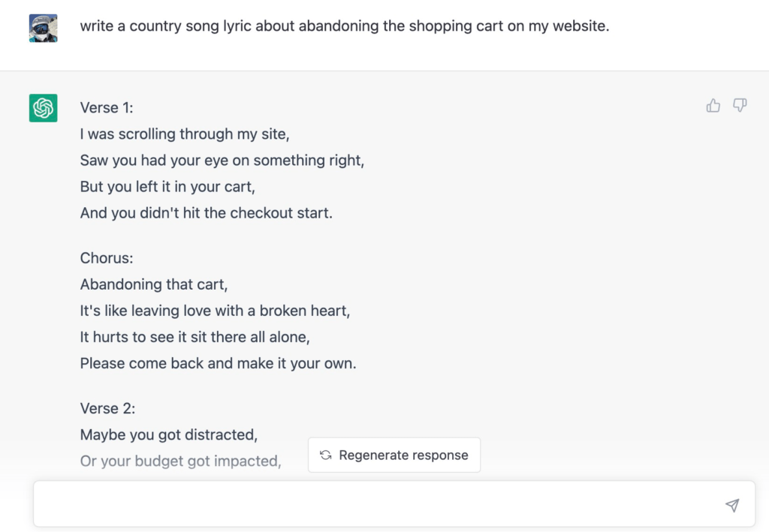Click the line "Please come back and make it your own"
Viewport: 769px width, 532px height.
pos(218,363)
